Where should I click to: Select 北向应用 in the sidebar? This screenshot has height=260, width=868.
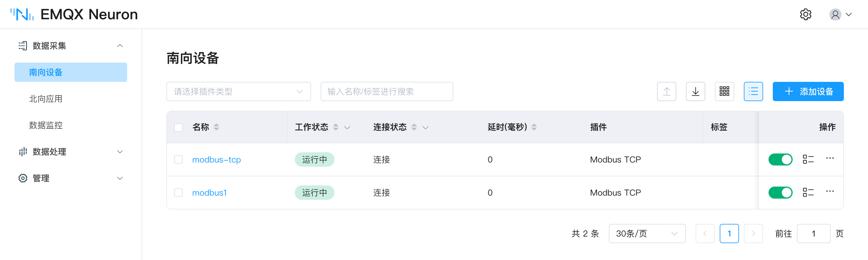coord(71,99)
